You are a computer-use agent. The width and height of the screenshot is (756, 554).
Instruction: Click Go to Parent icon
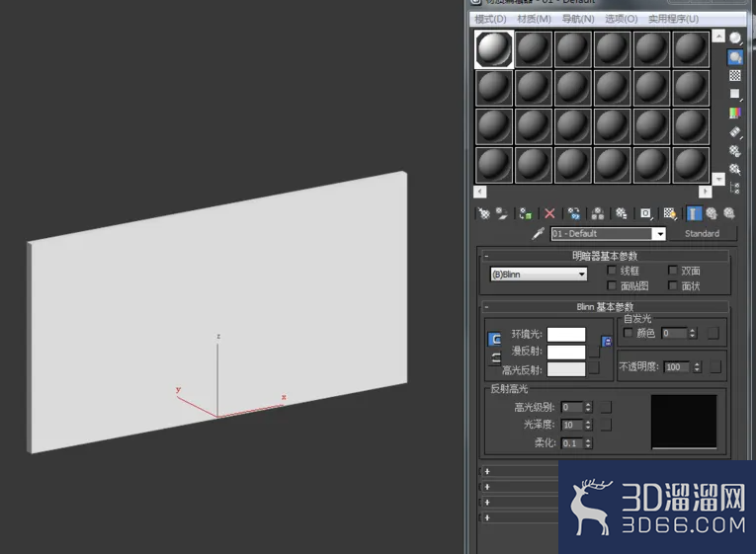[712, 213]
